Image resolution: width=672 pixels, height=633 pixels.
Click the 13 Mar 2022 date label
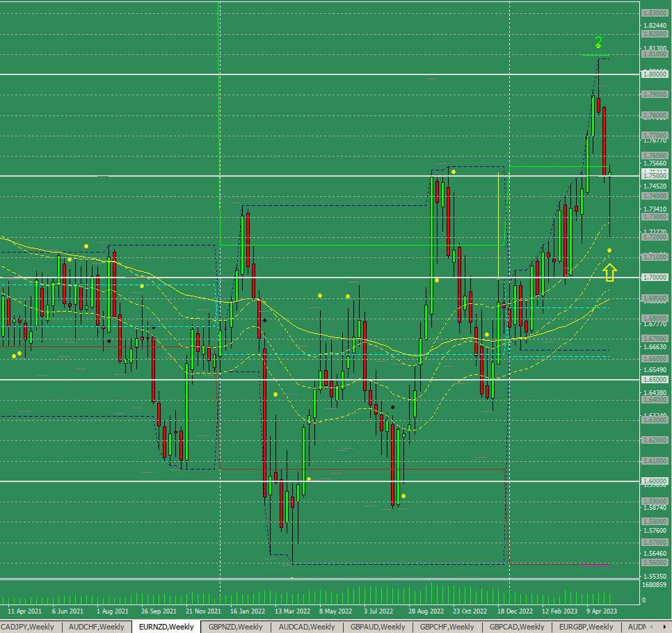[x=292, y=611]
